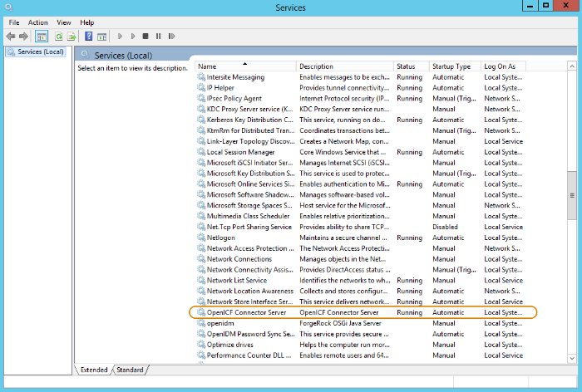Open the View menu
Image resolution: width=582 pixels, height=392 pixels.
coord(64,22)
